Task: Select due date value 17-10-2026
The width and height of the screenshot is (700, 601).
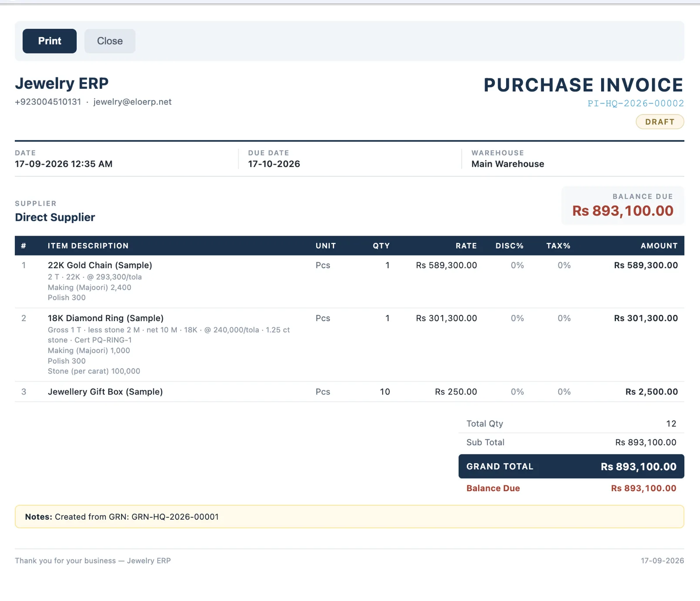Action: coord(274,164)
